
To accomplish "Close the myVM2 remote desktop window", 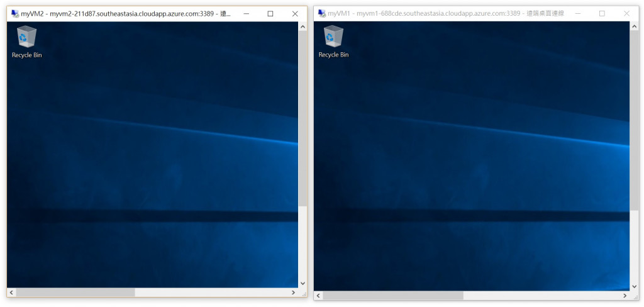I will (295, 14).
